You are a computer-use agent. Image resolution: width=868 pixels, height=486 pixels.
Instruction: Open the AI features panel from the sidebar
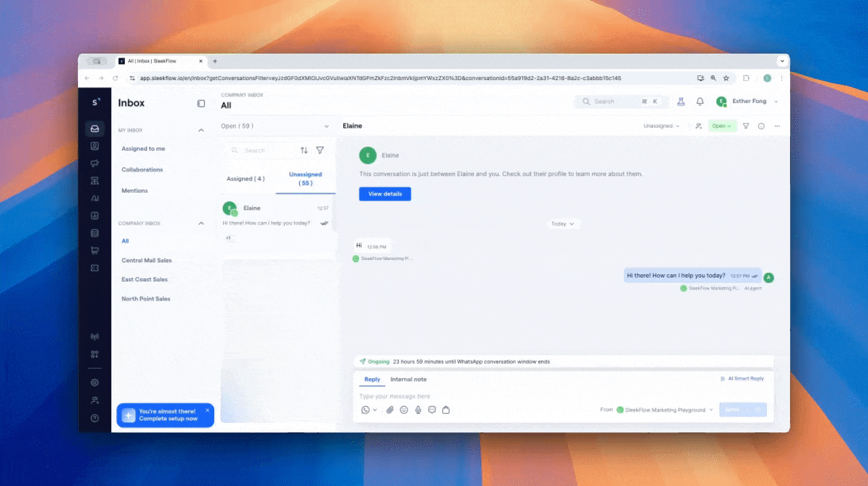click(95, 198)
